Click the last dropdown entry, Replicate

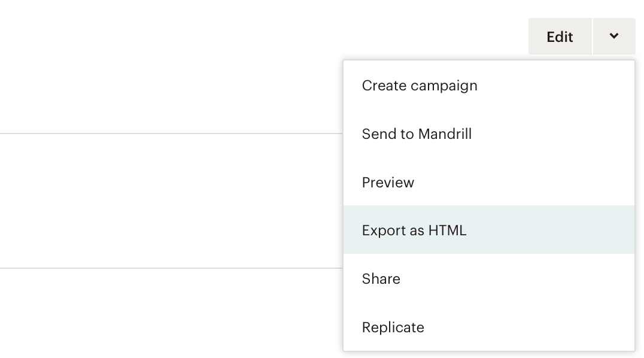click(x=393, y=327)
